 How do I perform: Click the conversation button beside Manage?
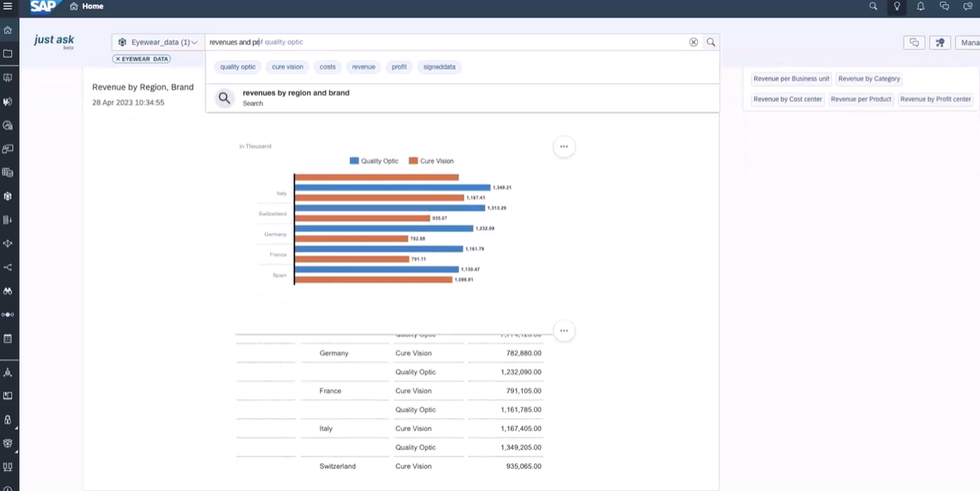coord(915,42)
